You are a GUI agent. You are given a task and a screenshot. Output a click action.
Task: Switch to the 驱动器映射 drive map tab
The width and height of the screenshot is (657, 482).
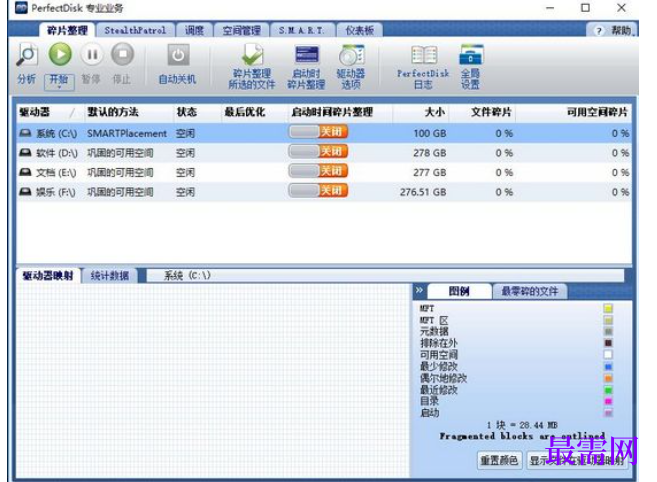48,275
